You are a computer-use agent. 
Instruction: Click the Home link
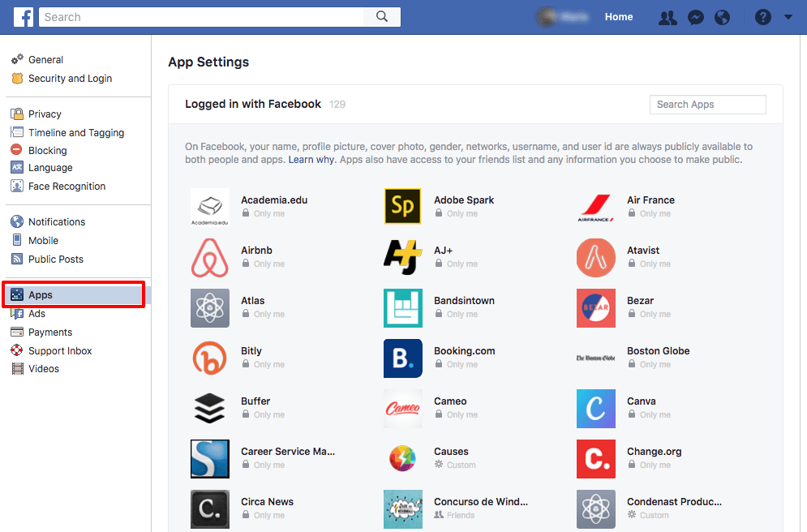tap(619, 17)
